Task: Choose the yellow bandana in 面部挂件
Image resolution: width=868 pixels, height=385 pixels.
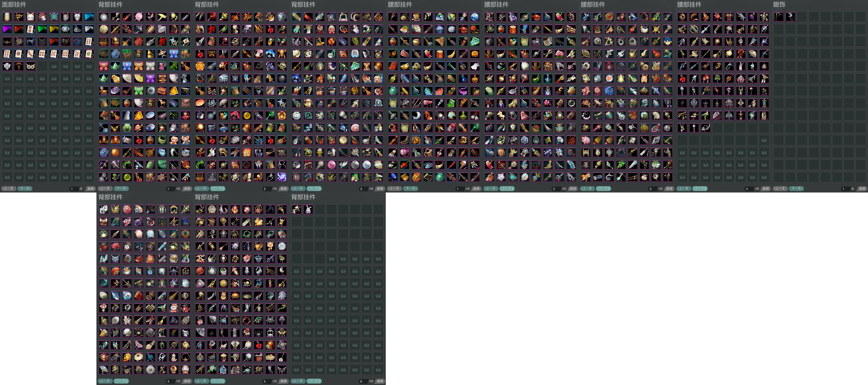Action: click(54, 29)
